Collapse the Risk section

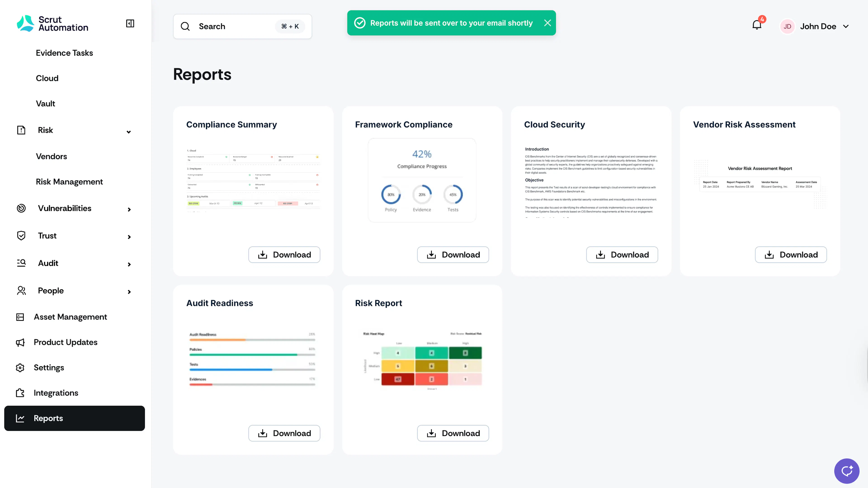click(129, 131)
